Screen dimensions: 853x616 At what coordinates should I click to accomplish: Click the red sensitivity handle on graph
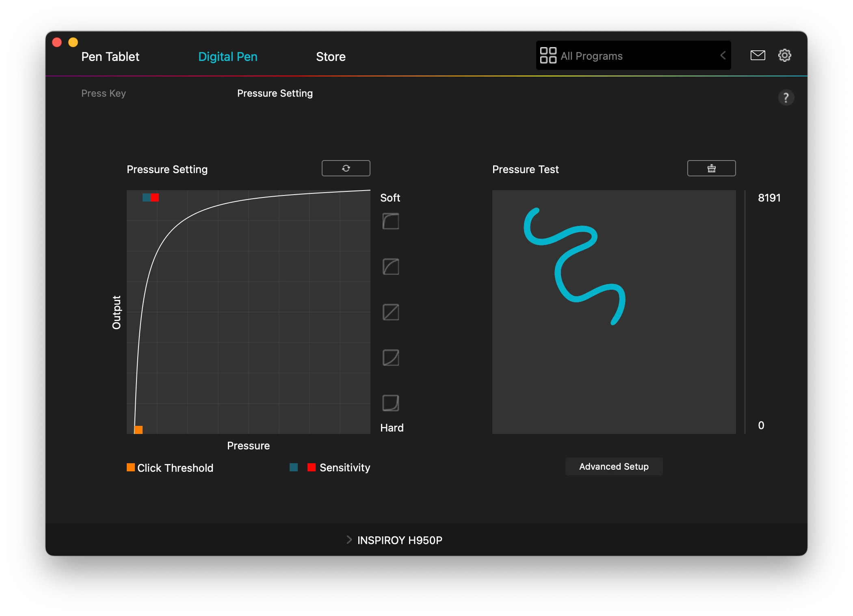pos(155,197)
